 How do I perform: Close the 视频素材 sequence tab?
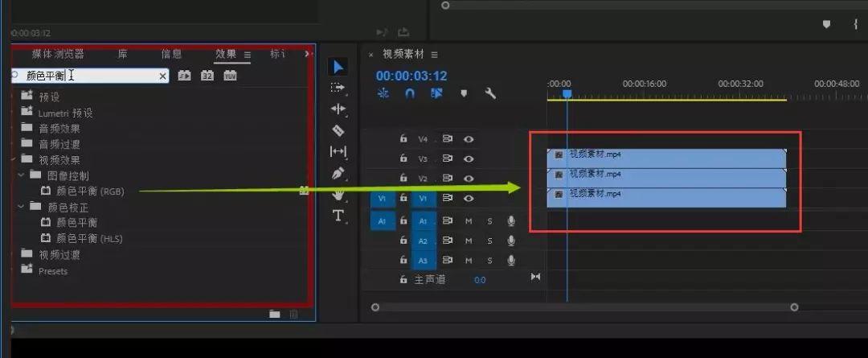(x=371, y=55)
